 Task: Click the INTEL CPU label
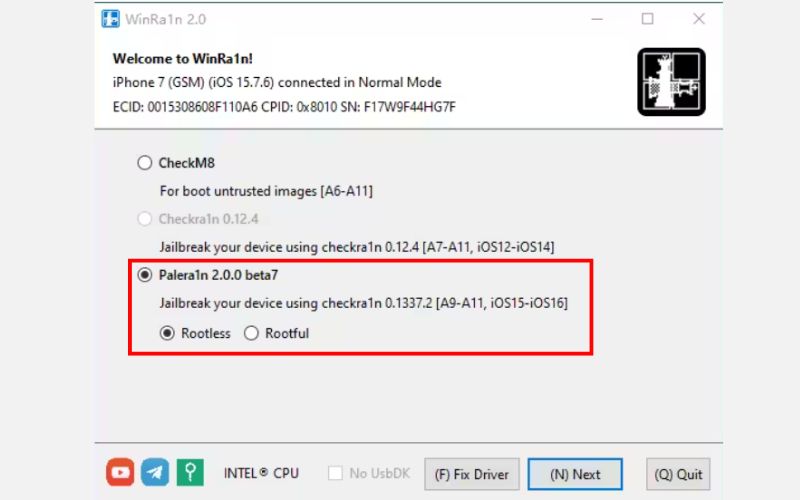click(261, 473)
